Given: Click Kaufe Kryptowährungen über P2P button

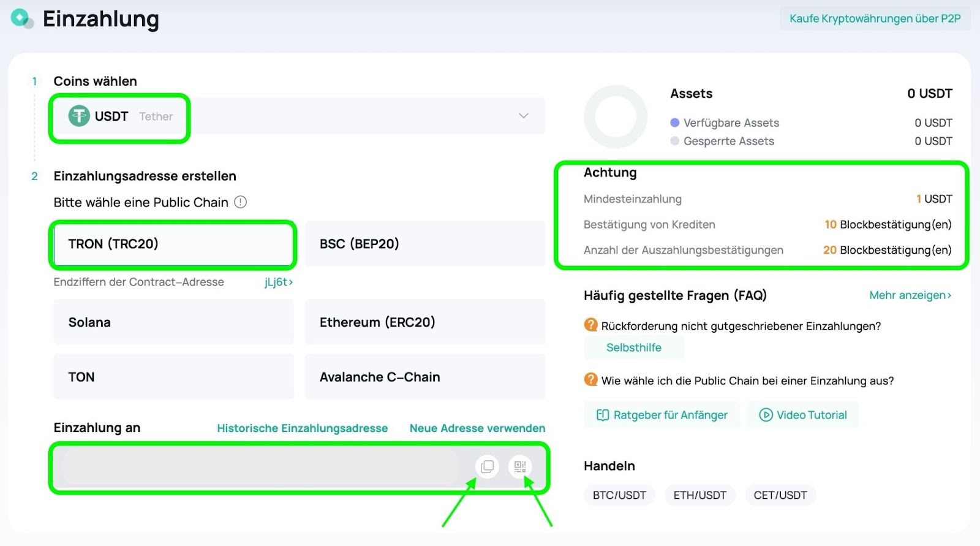Looking at the screenshot, I should [x=875, y=18].
